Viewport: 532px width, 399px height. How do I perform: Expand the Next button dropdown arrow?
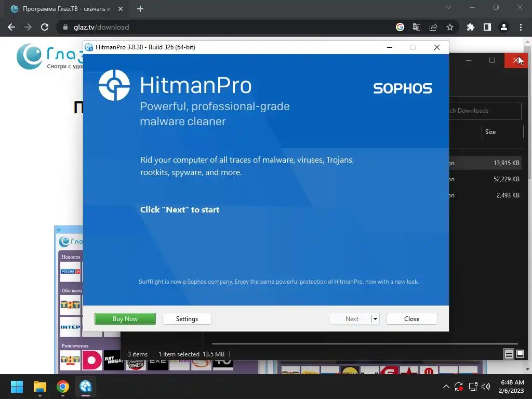click(375, 318)
